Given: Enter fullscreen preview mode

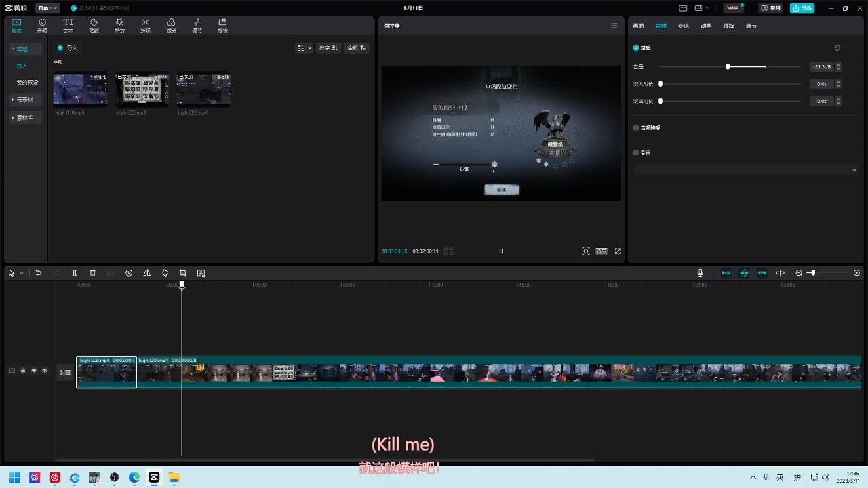Looking at the screenshot, I should tap(618, 251).
